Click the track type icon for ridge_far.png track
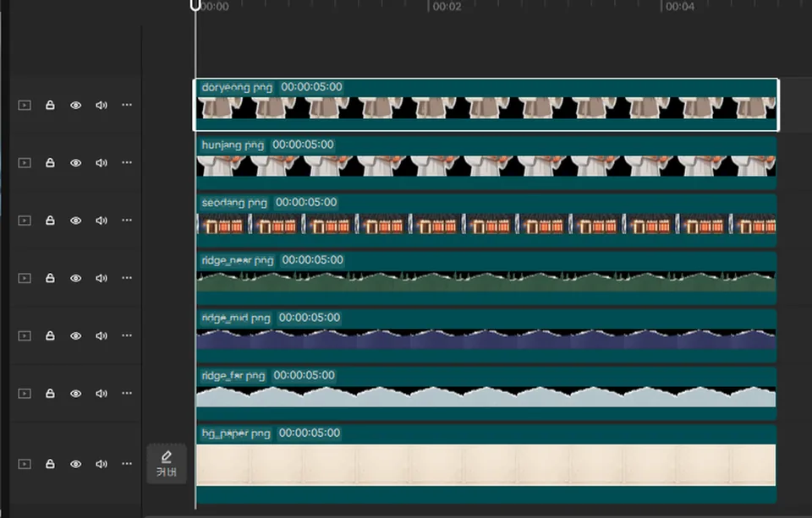The image size is (812, 518). [x=25, y=393]
